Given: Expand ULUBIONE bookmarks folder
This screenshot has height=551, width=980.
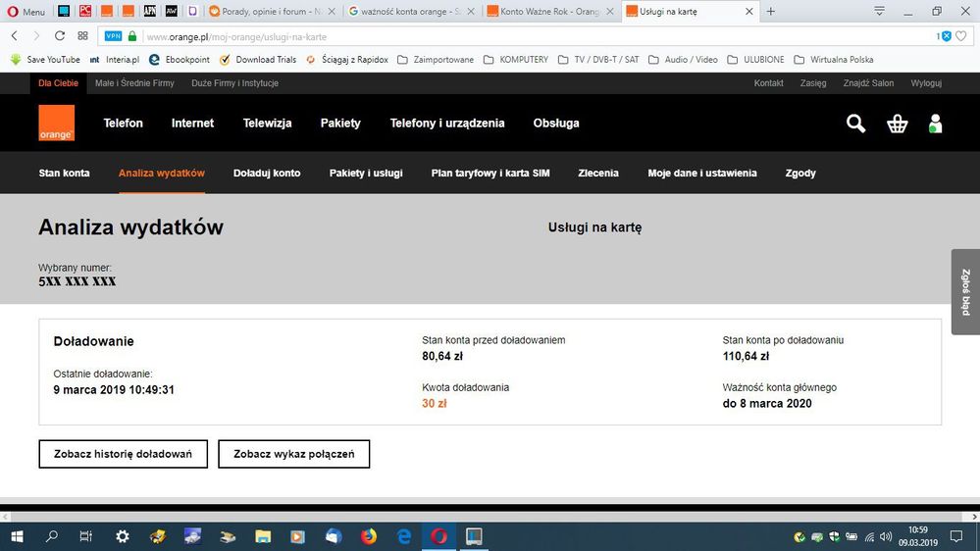Looking at the screenshot, I should click(755, 60).
